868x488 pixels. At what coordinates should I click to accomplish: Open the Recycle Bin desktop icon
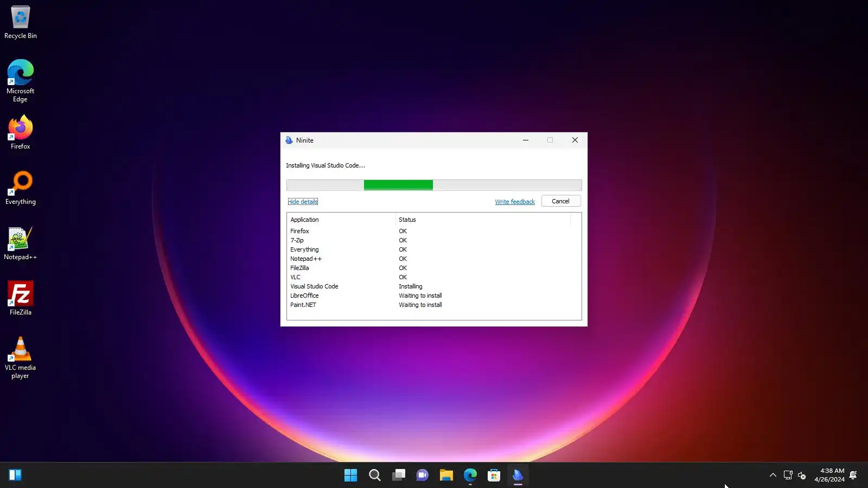21,23
